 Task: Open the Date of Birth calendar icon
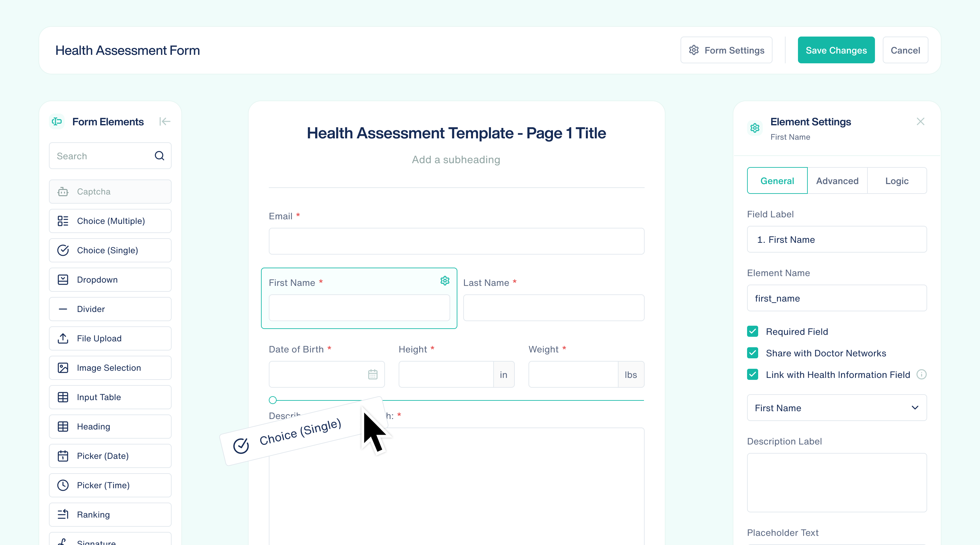click(x=373, y=375)
